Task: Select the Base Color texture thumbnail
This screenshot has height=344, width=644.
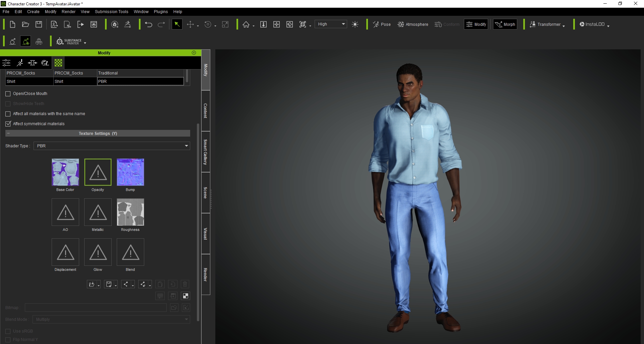Action: click(65, 172)
